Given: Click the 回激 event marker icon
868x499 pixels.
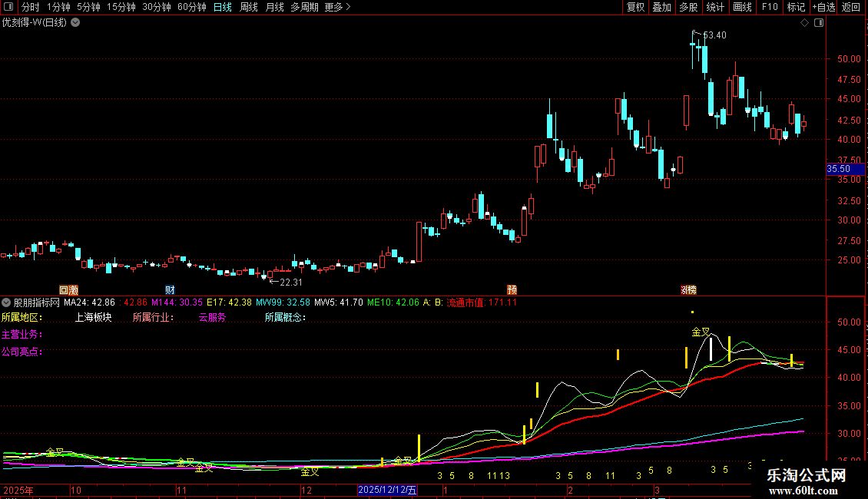Looking at the screenshot, I should click(x=68, y=290).
